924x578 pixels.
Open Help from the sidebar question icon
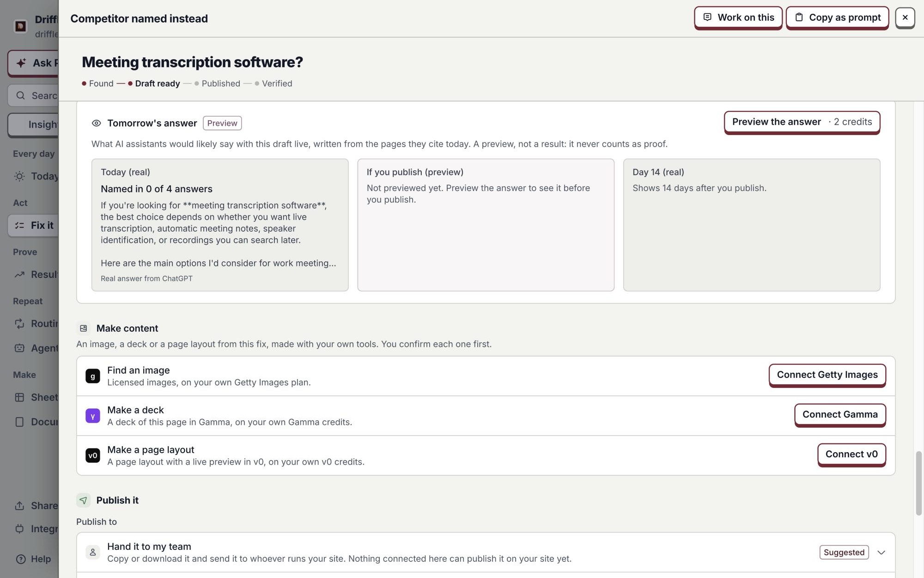(x=21, y=559)
